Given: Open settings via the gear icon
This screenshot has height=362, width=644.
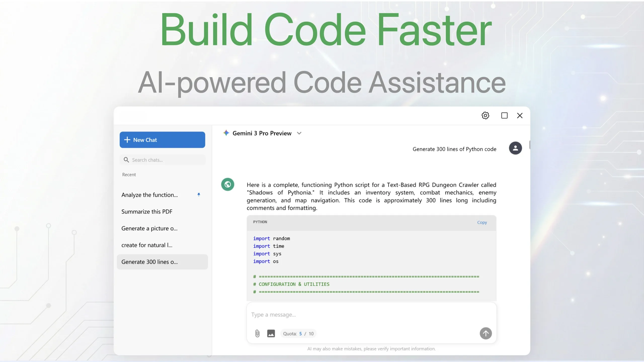Looking at the screenshot, I should coord(485,115).
